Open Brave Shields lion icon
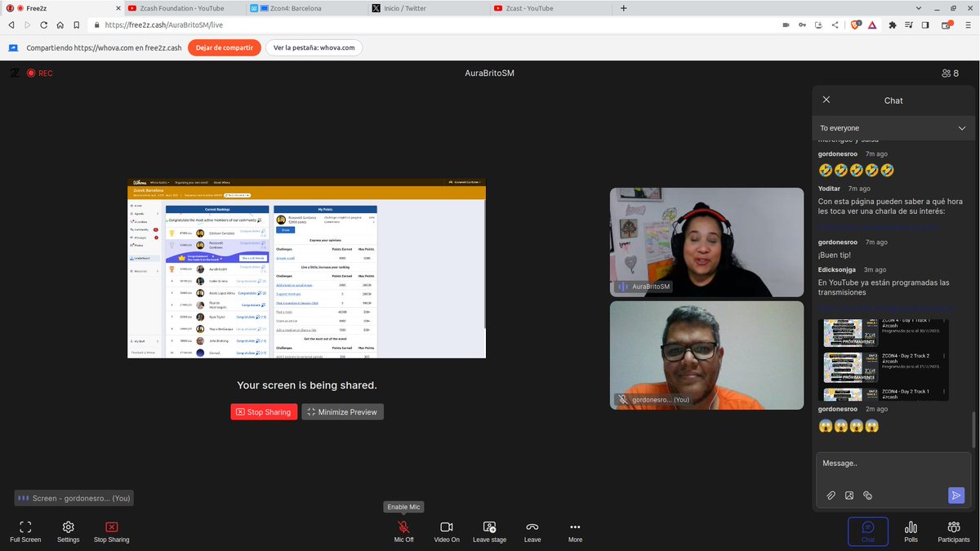 [x=856, y=24]
